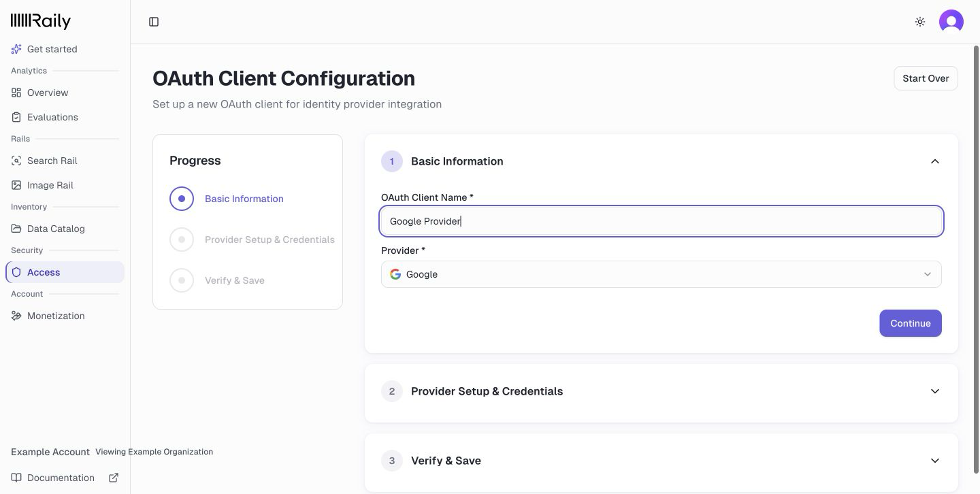Navigate to Search Rail
980x494 pixels.
click(65, 161)
